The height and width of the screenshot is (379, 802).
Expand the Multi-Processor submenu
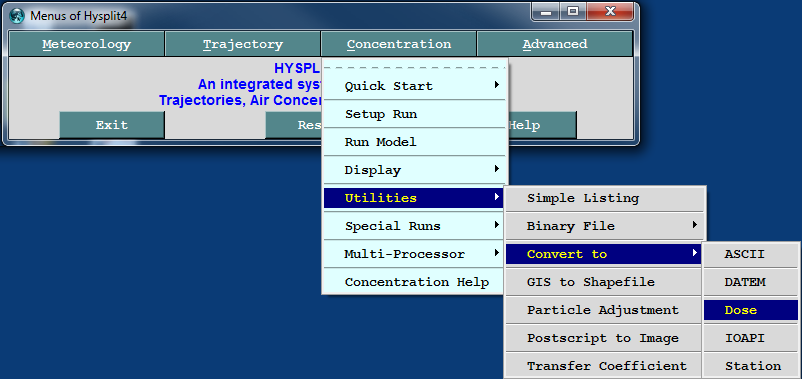415,254
